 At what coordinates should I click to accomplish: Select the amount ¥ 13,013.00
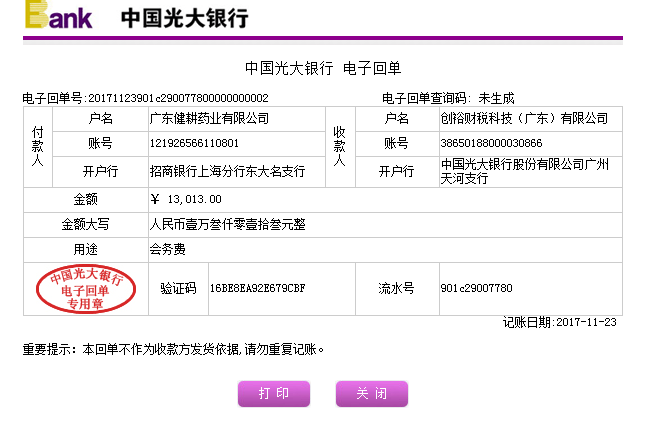pyautogui.click(x=186, y=199)
